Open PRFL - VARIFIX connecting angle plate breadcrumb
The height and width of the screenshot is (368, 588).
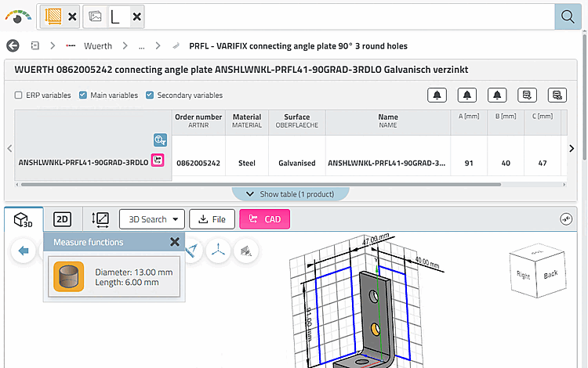click(298, 46)
